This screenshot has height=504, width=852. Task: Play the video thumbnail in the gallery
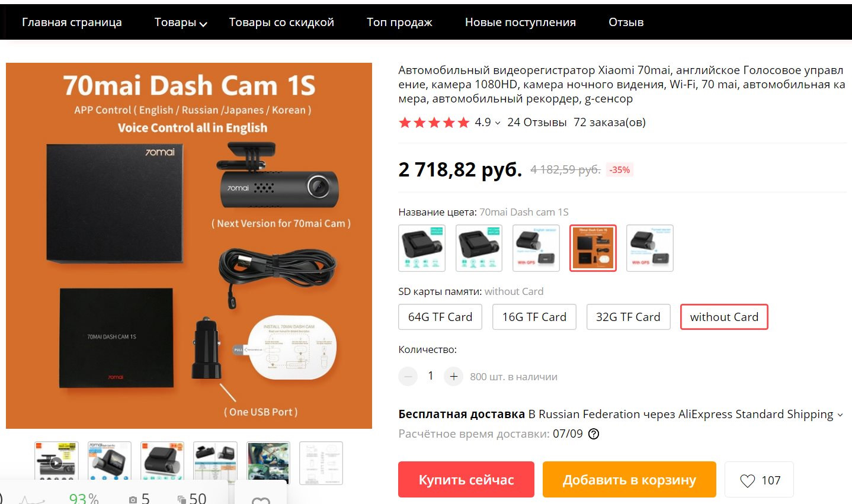tap(56, 463)
